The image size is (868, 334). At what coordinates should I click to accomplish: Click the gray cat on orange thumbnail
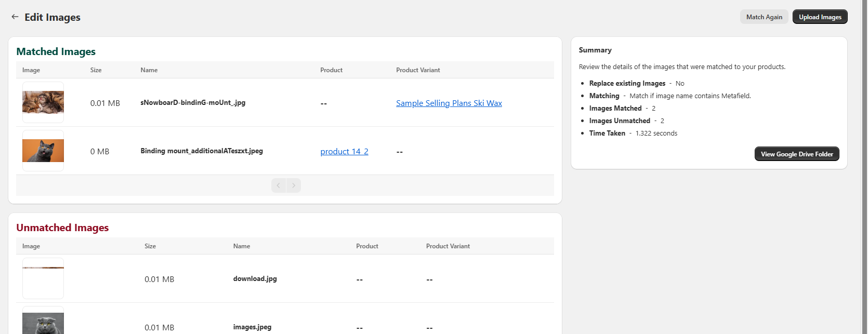point(43,151)
